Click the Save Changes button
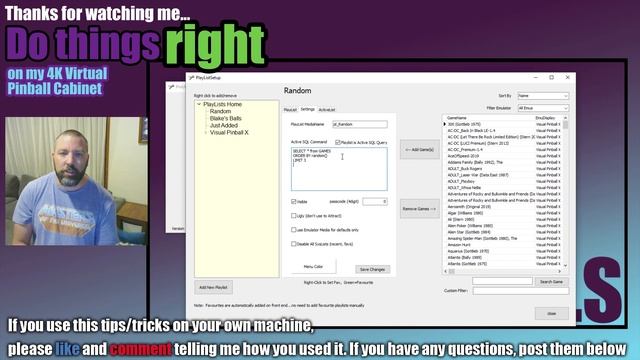The image size is (640, 360). (372, 269)
